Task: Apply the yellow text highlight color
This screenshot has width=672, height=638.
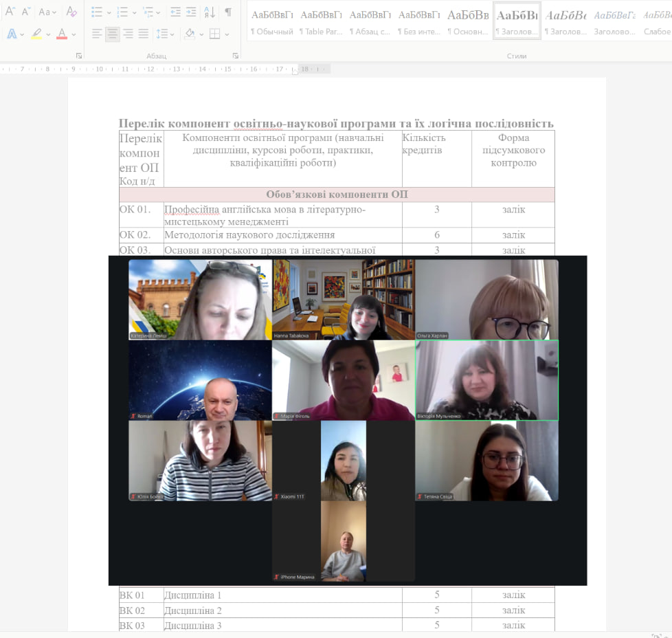Action: tap(36, 34)
